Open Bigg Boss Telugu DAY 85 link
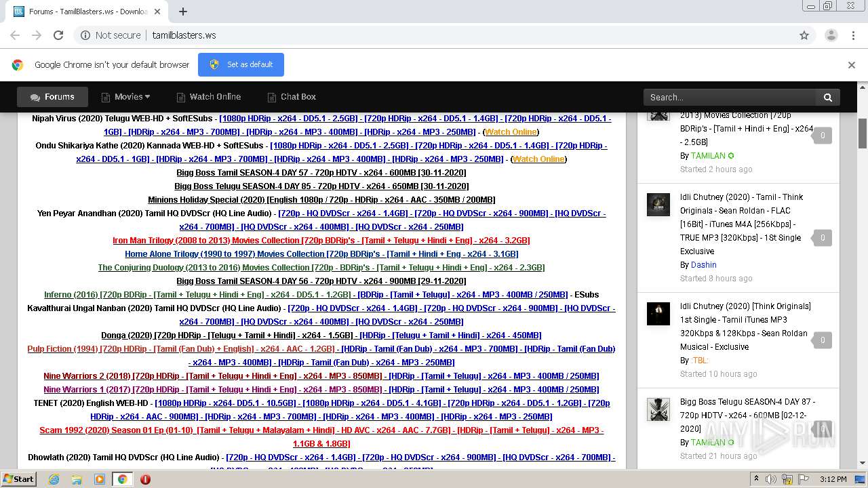This screenshot has height=488, width=868. tap(321, 186)
